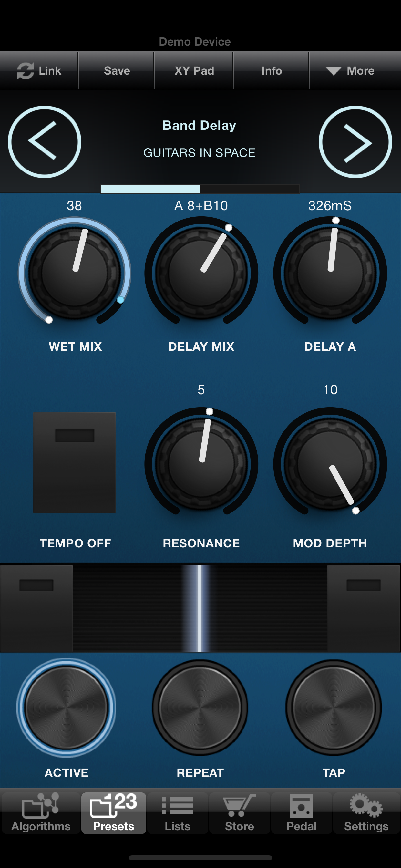Click the WET MIX knob
The height and width of the screenshot is (868, 401).
[75, 272]
